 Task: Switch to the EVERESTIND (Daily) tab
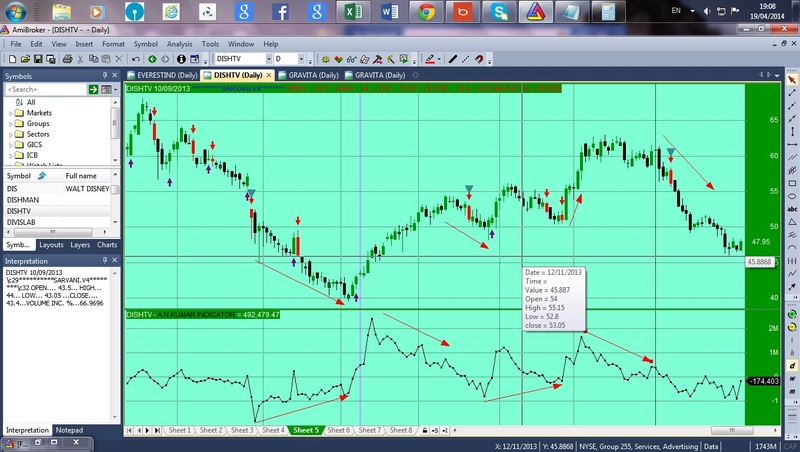point(162,75)
